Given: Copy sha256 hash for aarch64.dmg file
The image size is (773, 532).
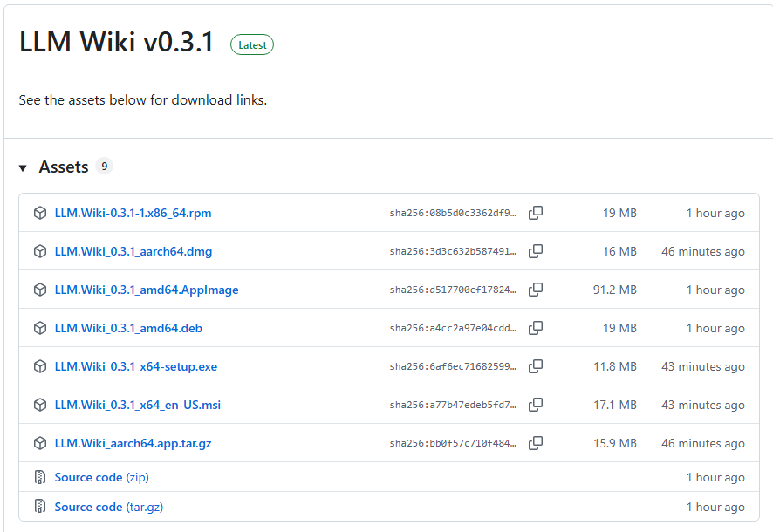Looking at the screenshot, I should coord(536,251).
